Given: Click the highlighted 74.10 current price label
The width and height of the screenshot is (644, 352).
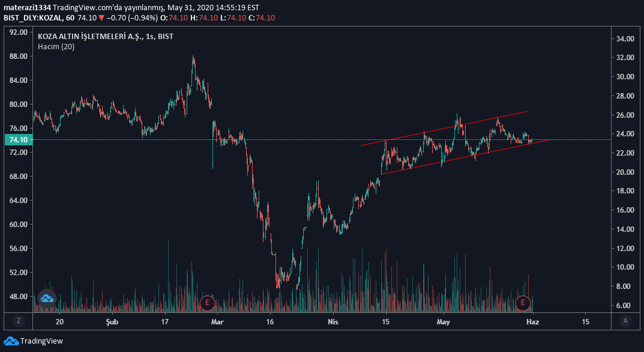Looking at the screenshot, I should (x=18, y=140).
